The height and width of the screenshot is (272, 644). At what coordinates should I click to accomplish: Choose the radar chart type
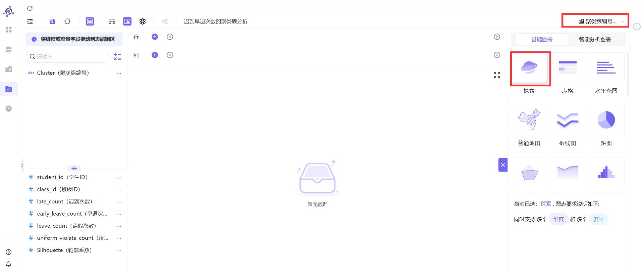529,172
